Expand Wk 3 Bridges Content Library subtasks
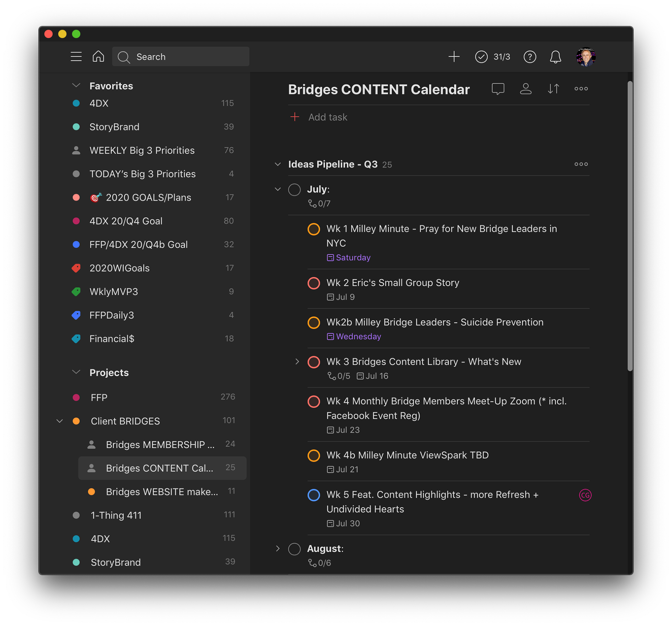 [297, 361]
